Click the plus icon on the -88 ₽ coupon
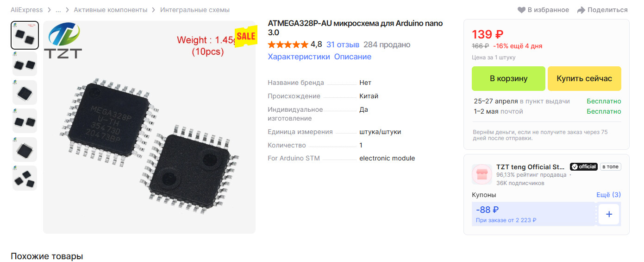This screenshot has height=262, width=644. pyautogui.click(x=609, y=214)
